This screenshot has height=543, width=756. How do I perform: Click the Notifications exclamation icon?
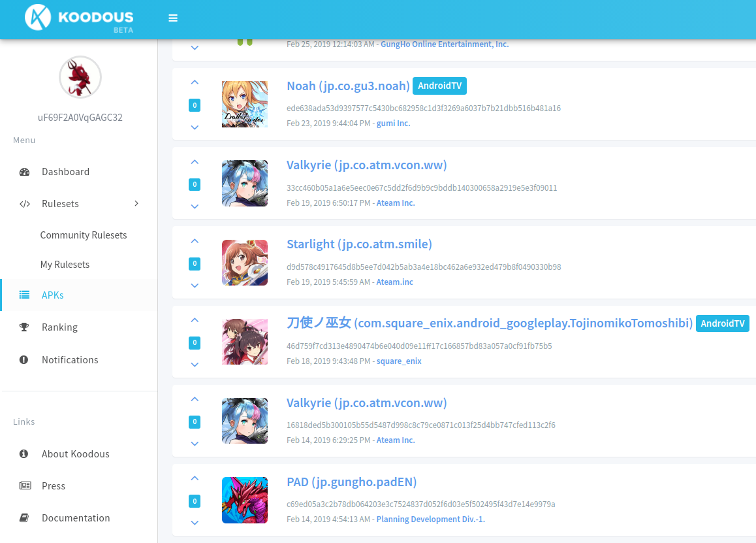(x=24, y=359)
